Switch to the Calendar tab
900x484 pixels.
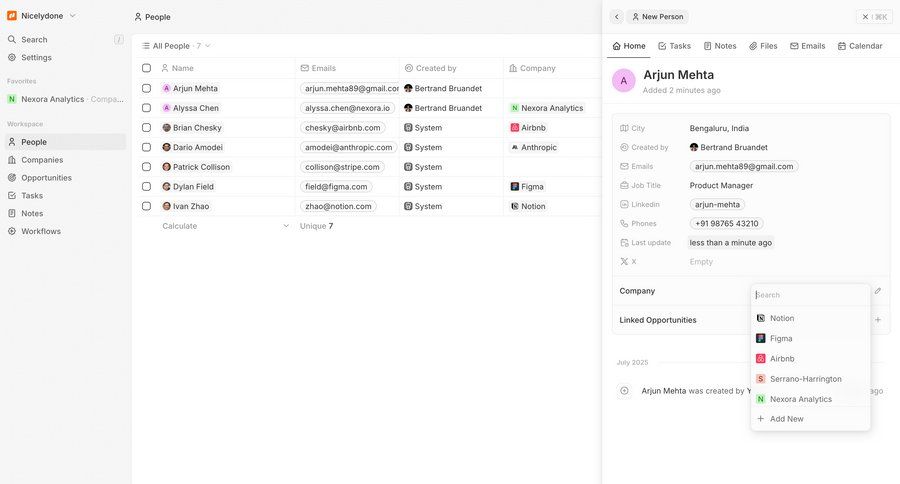860,46
